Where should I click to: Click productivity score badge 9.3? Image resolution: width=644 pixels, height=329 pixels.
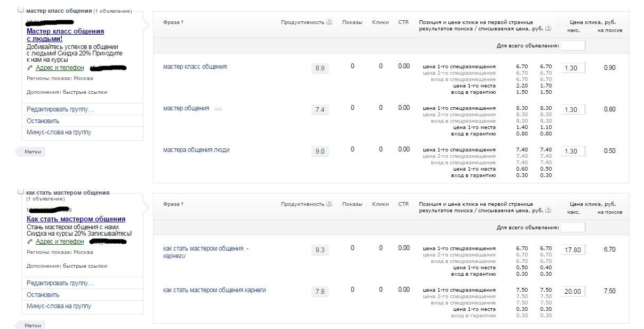tap(320, 250)
